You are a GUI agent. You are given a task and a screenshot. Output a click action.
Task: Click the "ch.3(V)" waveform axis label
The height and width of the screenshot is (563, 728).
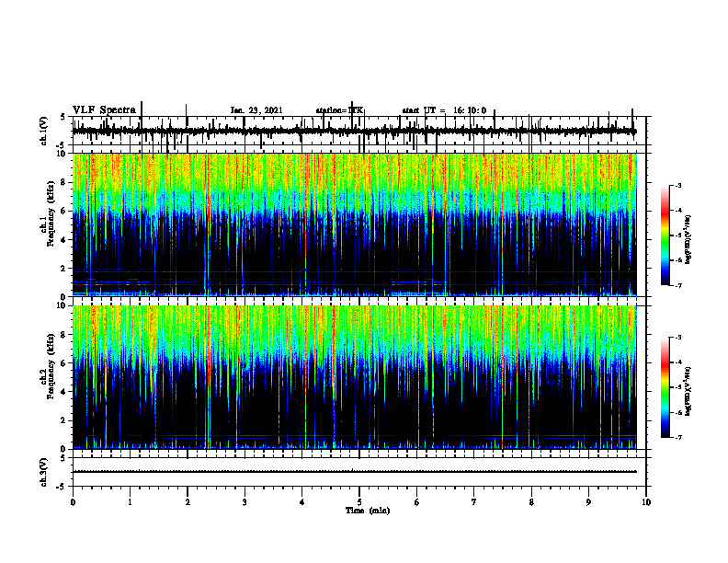[x=43, y=472]
